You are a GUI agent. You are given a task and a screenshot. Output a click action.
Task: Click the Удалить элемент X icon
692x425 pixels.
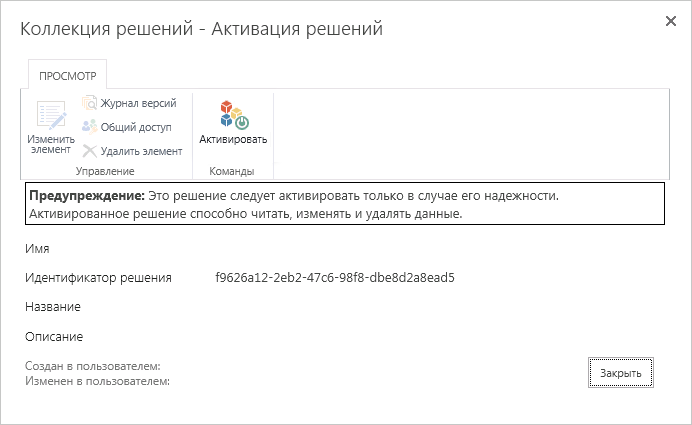tap(89, 151)
